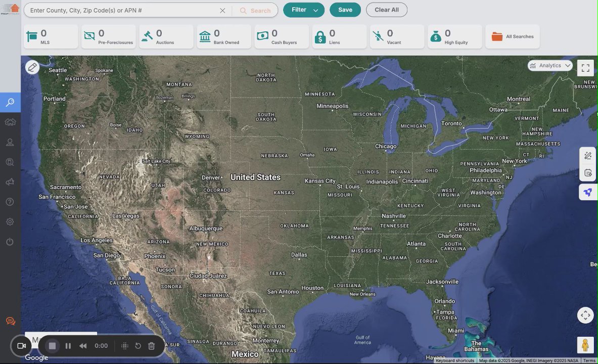Select the High Equity category card

454,36
